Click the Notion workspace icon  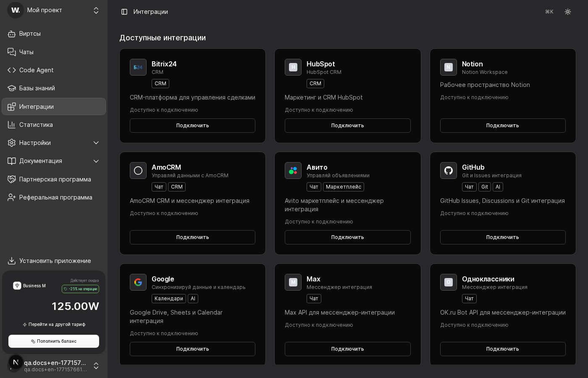click(x=449, y=67)
